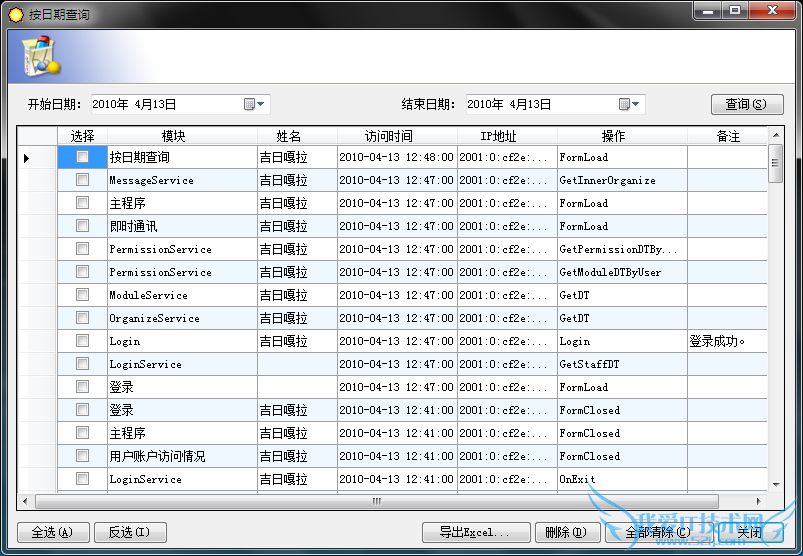Click the MessageService module cell
The width and height of the screenshot is (803, 556).
pos(182,180)
